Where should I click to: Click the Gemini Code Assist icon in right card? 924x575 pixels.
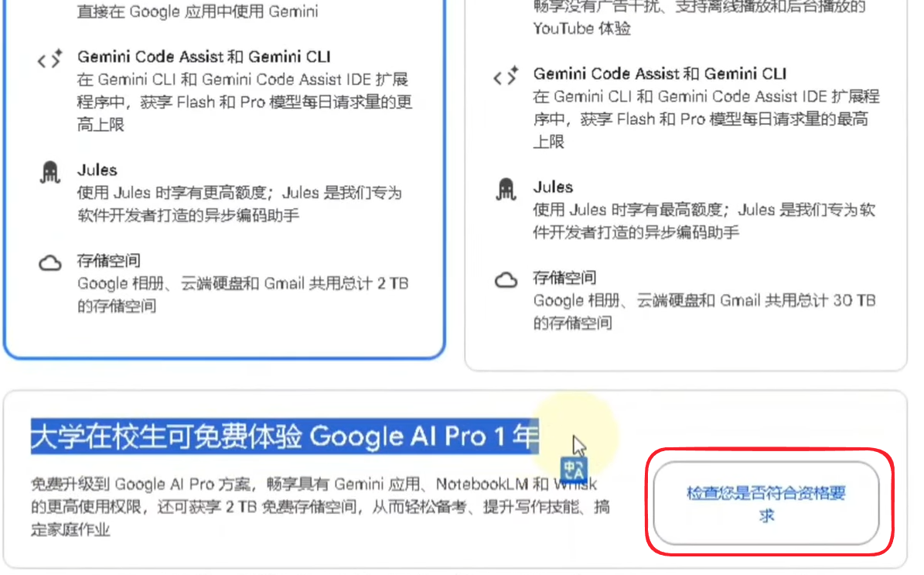(x=506, y=76)
